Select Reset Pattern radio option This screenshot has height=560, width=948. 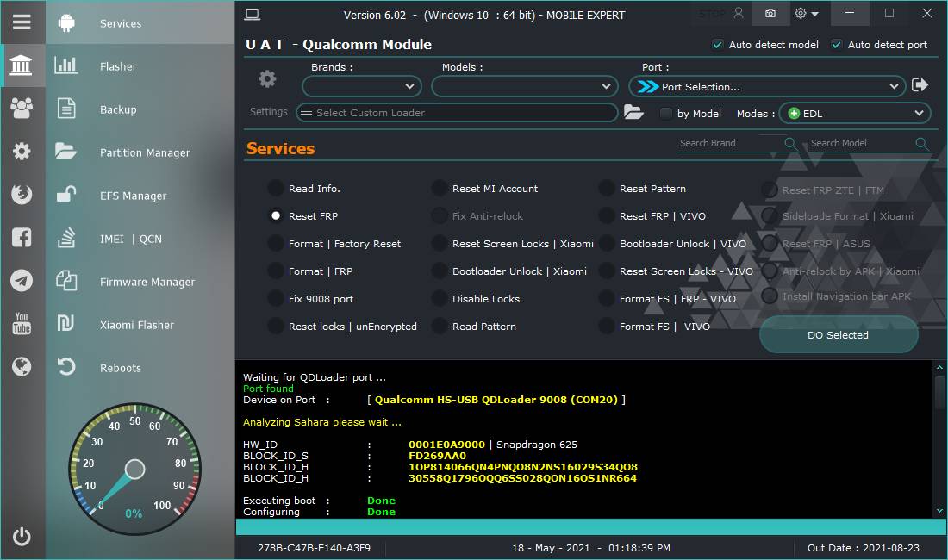tap(607, 189)
